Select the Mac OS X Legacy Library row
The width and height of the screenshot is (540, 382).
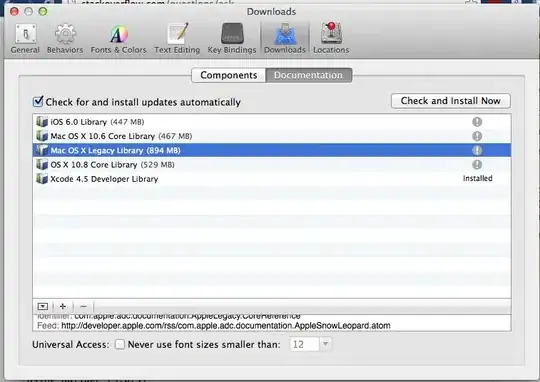[272, 151]
